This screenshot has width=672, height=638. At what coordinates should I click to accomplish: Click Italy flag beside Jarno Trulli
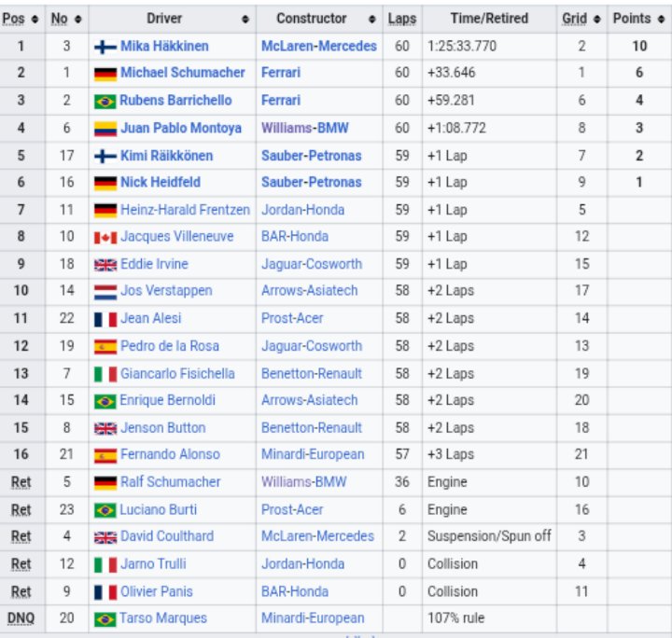[105, 565]
